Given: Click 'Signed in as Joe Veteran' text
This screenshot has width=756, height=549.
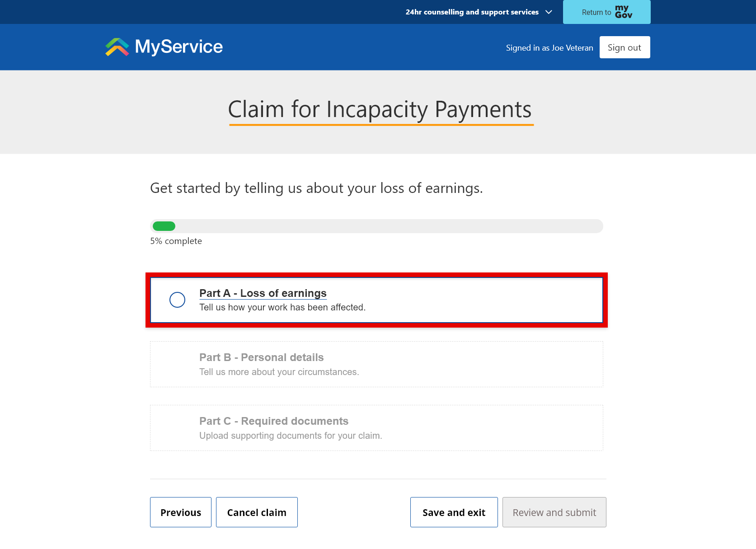Looking at the screenshot, I should (x=549, y=48).
